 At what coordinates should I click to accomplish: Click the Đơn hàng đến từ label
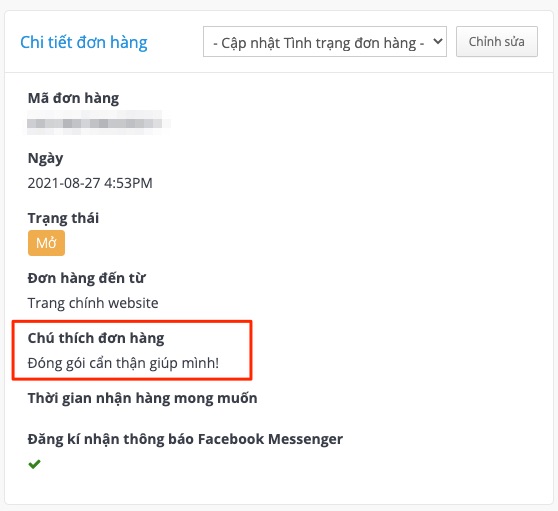(87, 278)
